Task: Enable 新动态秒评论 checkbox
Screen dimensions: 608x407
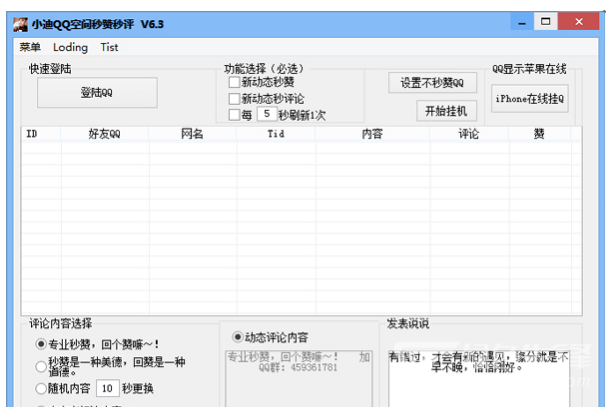Action: point(234,99)
